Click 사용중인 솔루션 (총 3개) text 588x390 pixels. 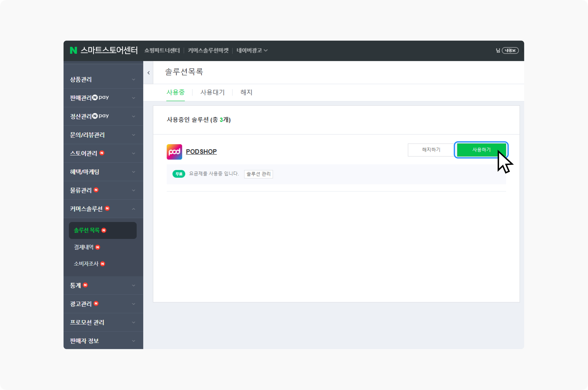click(x=199, y=120)
